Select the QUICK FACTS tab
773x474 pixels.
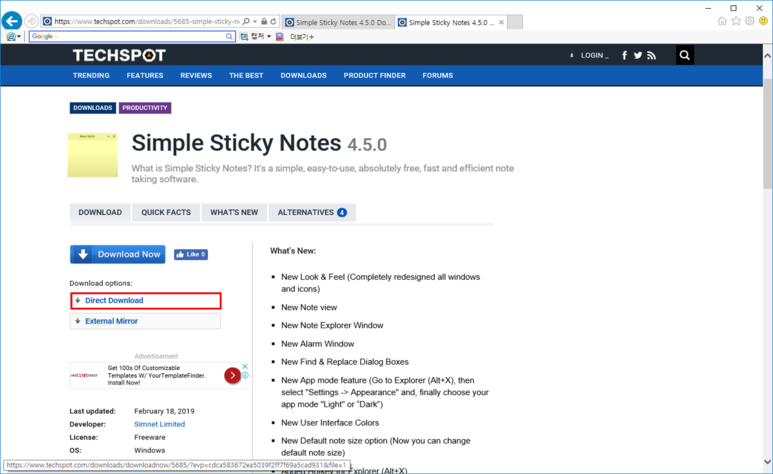coord(166,213)
